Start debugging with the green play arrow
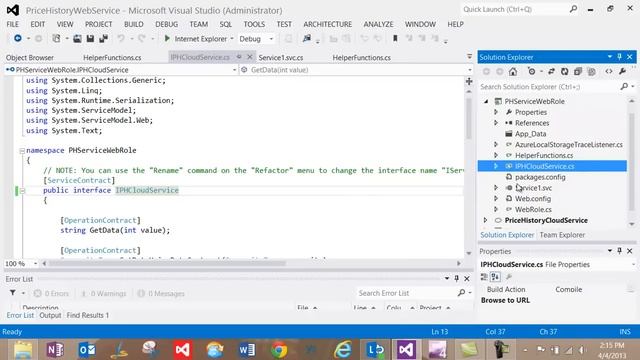 (167, 38)
